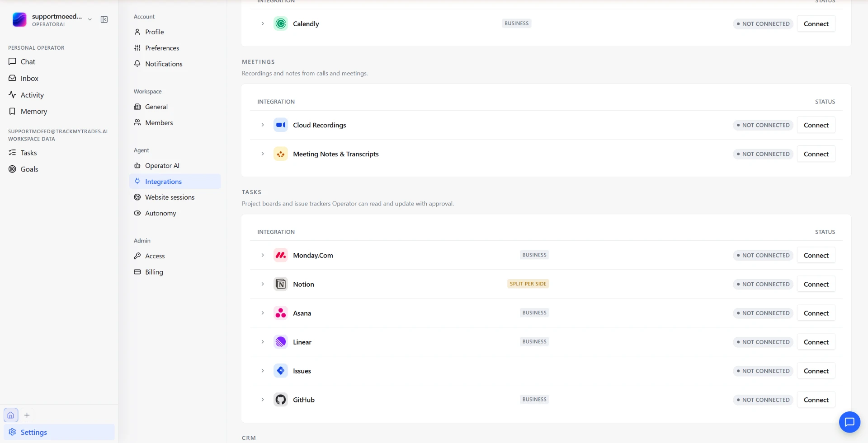Viewport: 868px width, 443px height.
Task: Click the Issues diamond icon
Action: tap(281, 371)
